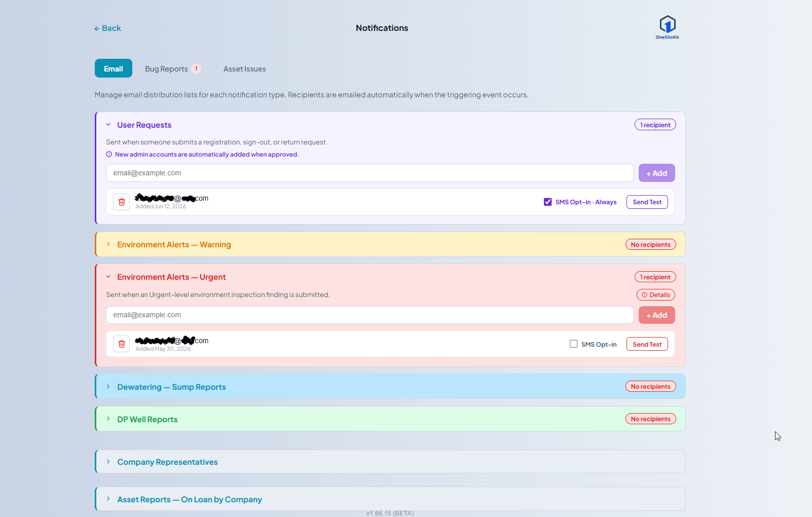This screenshot has width=812, height=517.
Task: Expand the DP Well Reports section
Action: 108,419
